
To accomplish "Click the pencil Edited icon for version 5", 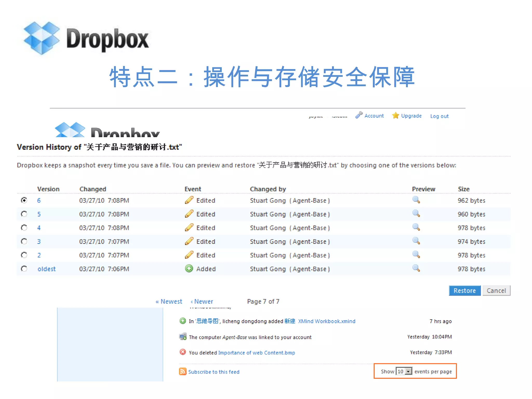I will (189, 214).
